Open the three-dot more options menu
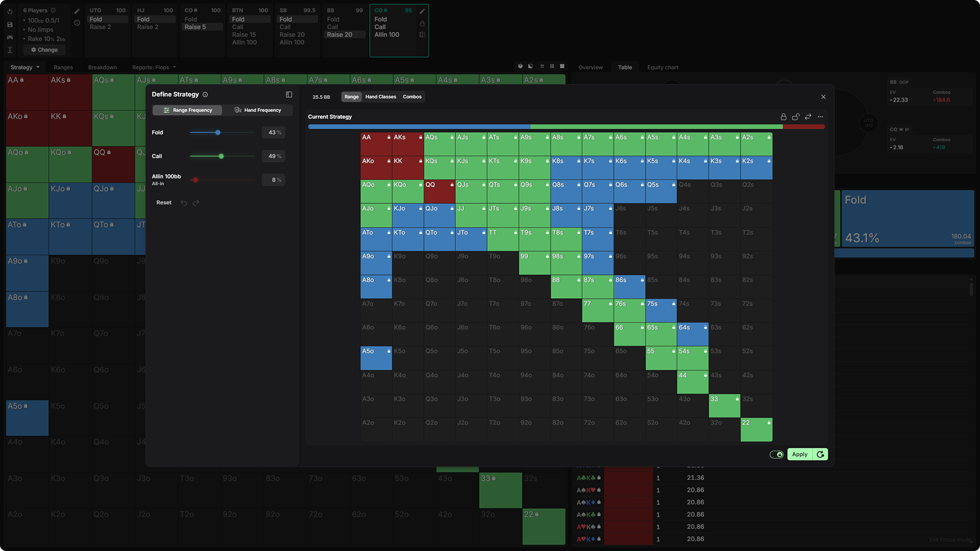Screen dimensions: 980x551 (820, 117)
